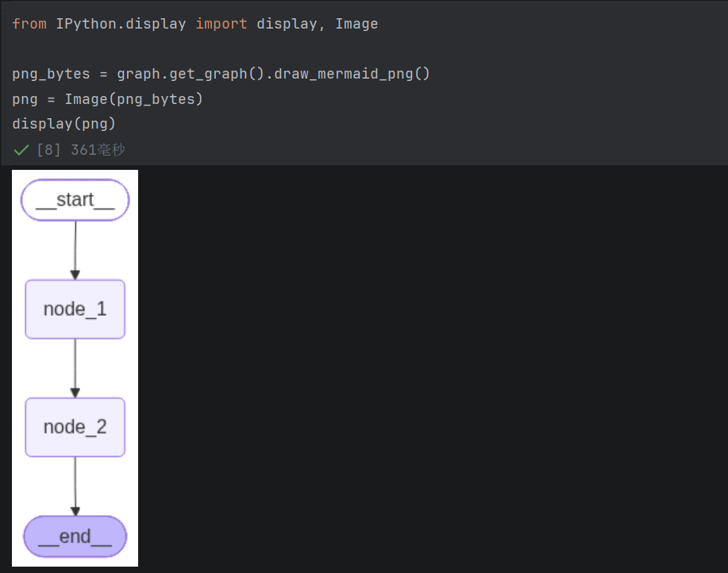This screenshot has height=573, width=728.
Task: Click on draw_mermaid_png() method call
Action: coord(352,74)
